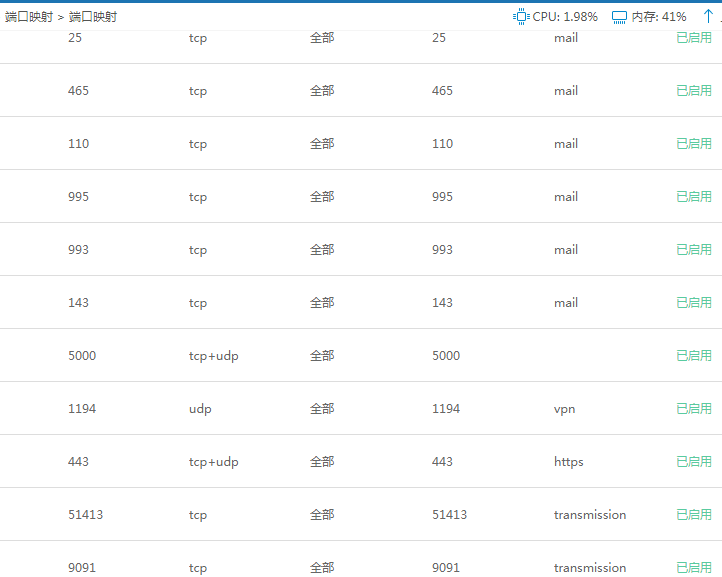
Task: Click the CPU chip icon
Action: (x=521, y=17)
